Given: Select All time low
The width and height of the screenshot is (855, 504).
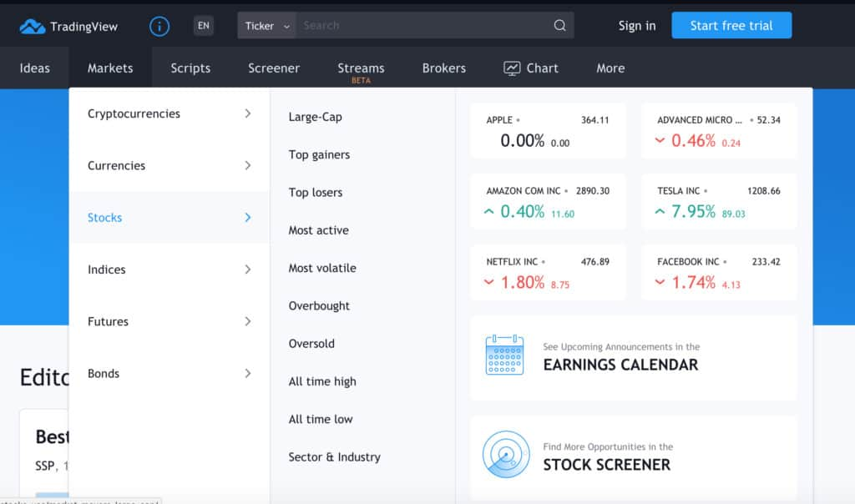Looking at the screenshot, I should [321, 419].
